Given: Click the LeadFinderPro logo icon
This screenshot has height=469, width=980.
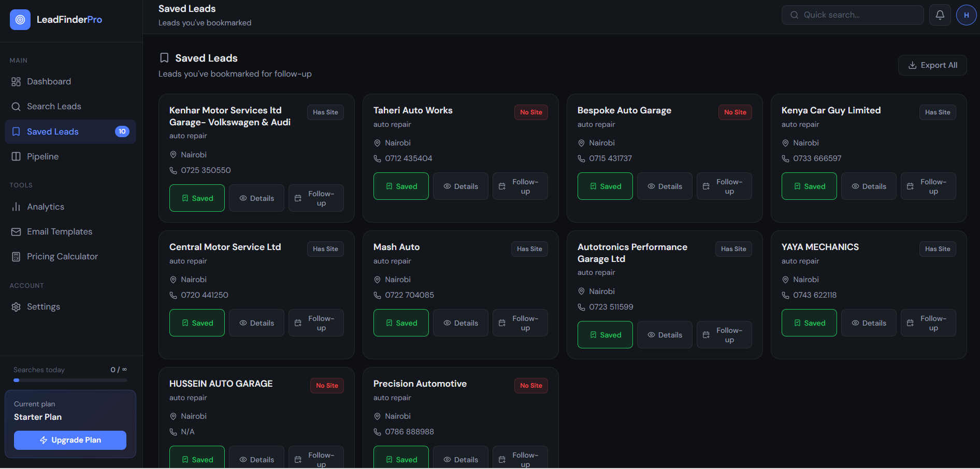Looking at the screenshot, I should pos(20,20).
